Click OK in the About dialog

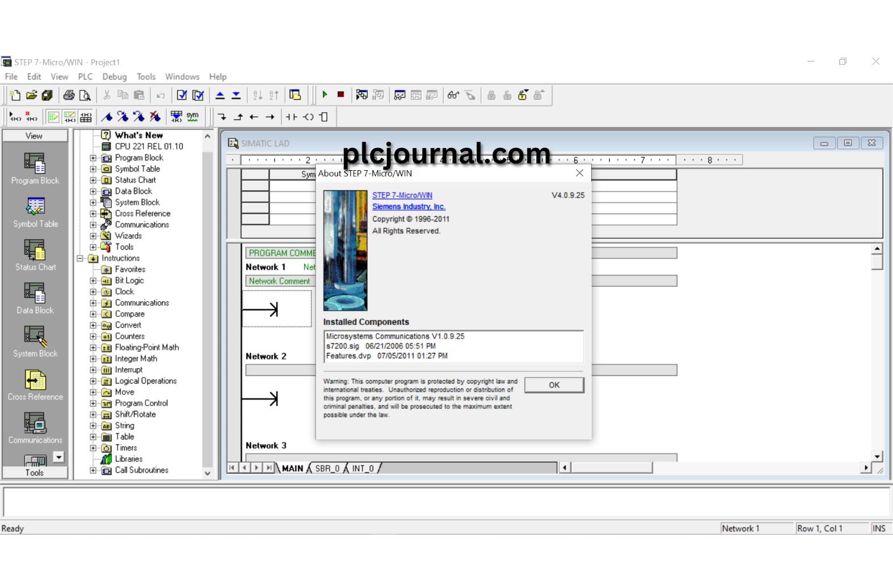click(x=554, y=385)
